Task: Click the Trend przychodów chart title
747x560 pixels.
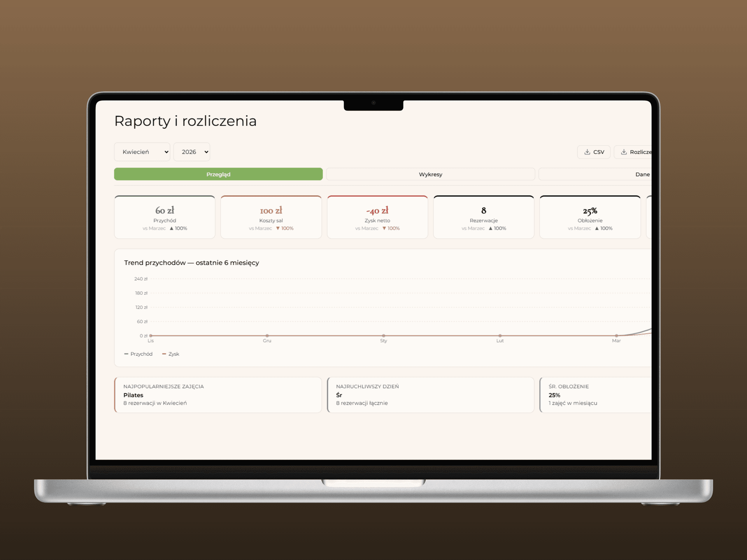Action: coord(191,263)
